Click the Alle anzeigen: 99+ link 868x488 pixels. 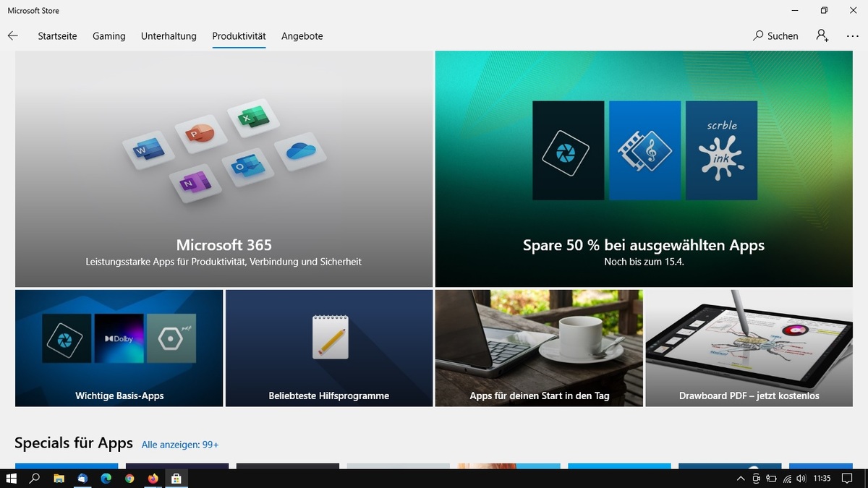[x=180, y=445]
